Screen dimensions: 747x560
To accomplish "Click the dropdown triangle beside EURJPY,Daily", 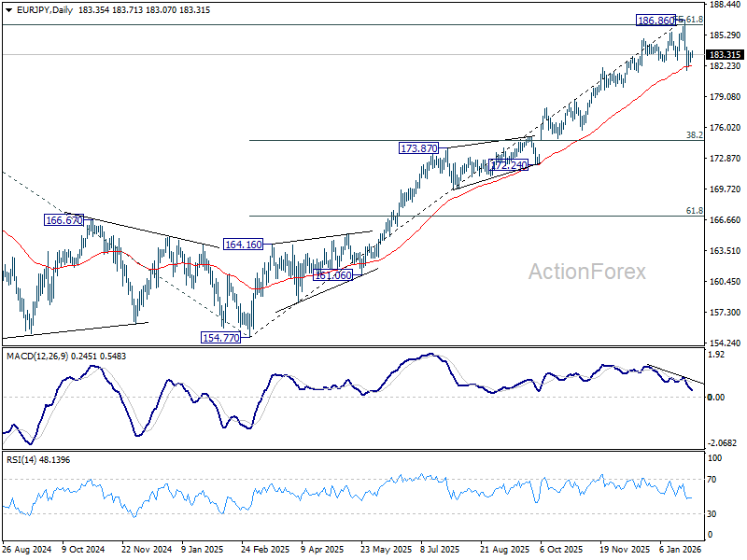I will tap(9, 10).
